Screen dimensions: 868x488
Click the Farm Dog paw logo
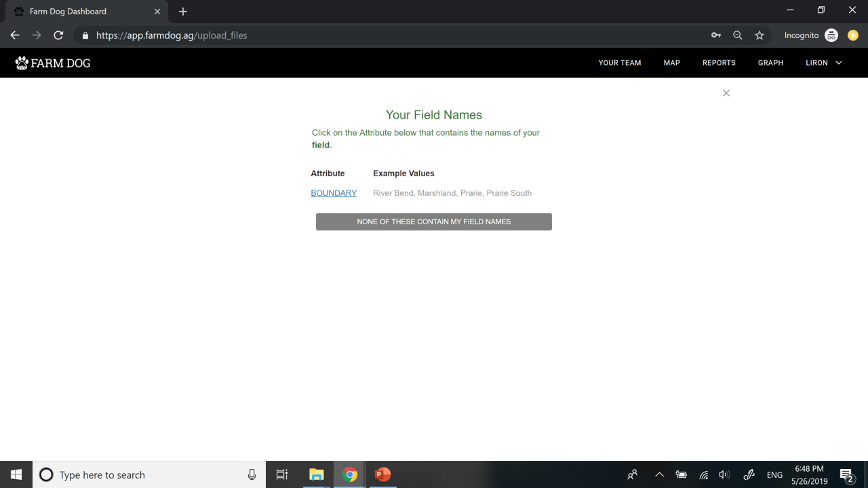[x=53, y=63]
